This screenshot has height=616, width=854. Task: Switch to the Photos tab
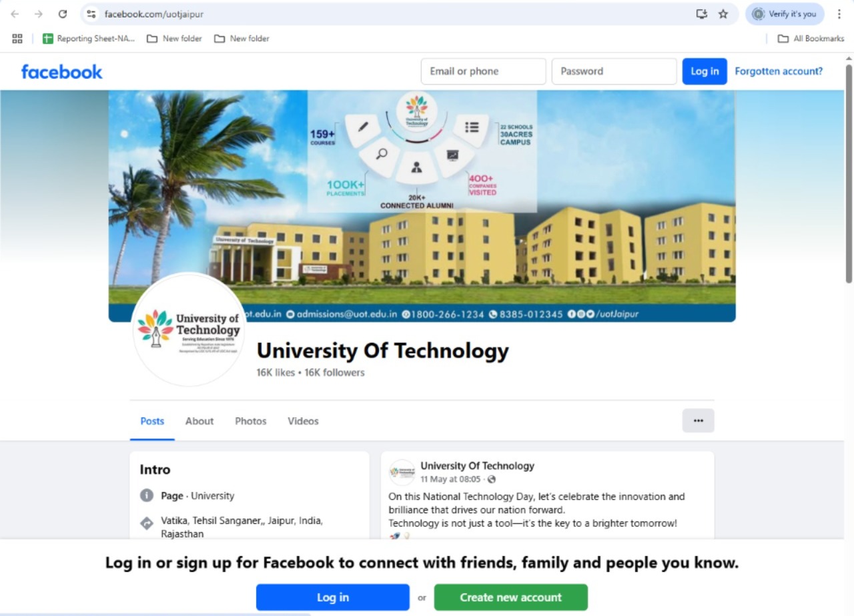[x=251, y=421]
